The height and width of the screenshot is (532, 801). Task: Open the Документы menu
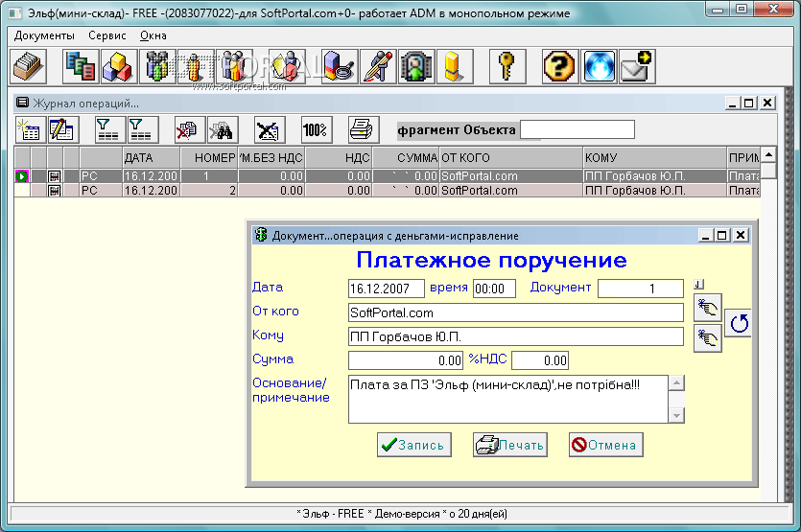coord(44,35)
